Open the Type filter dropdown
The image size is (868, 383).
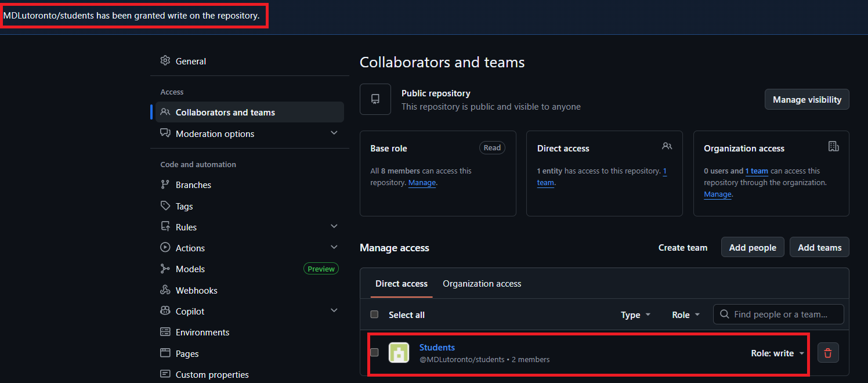(635, 314)
